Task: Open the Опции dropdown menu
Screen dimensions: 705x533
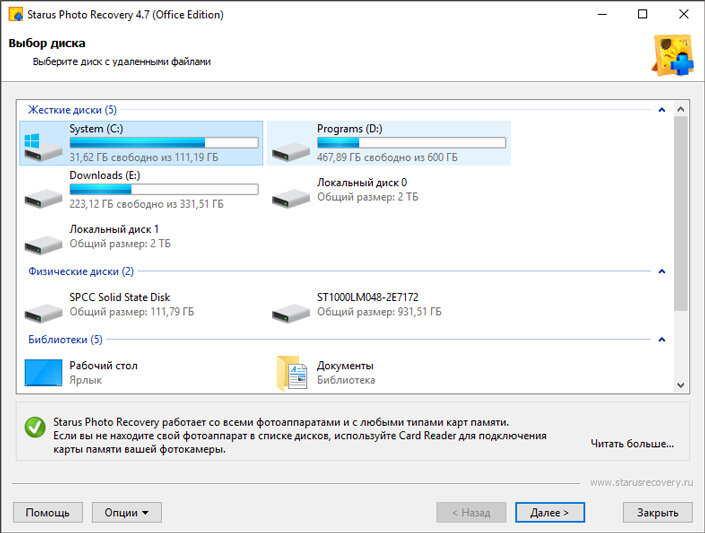Action: (x=127, y=512)
